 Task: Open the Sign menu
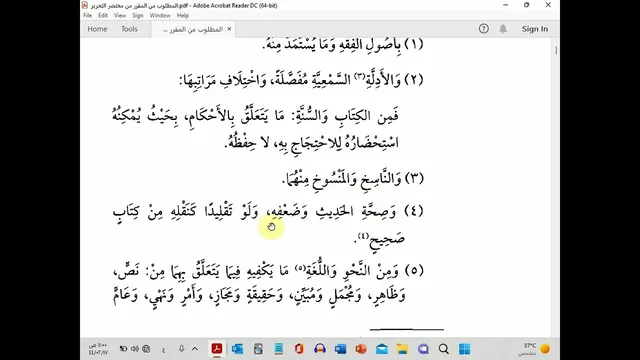pos(138,16)
